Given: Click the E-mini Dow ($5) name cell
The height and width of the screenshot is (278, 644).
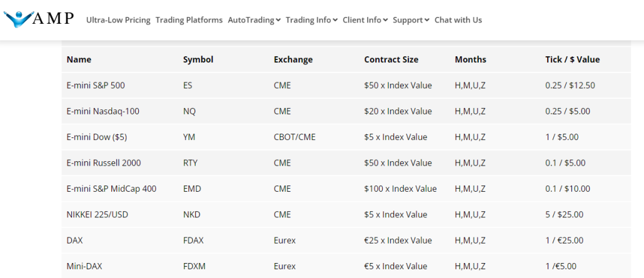Looking at the screenshot, I should coord(96,137).
